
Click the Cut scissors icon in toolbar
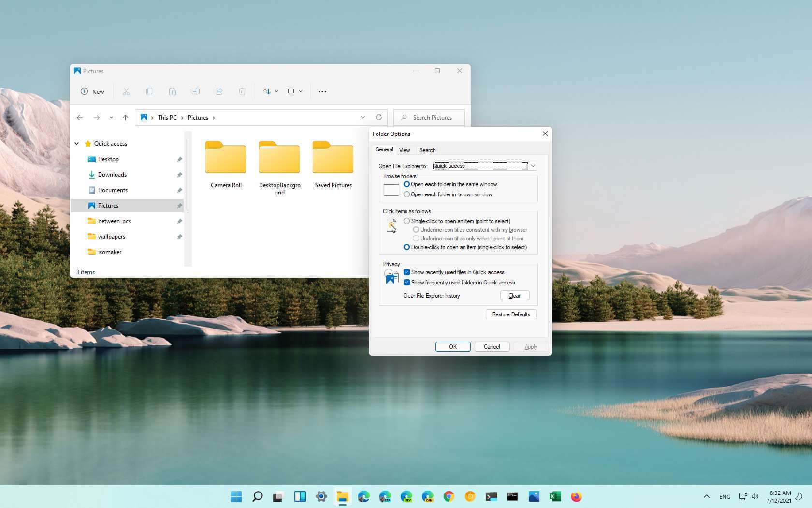(126, 91)
